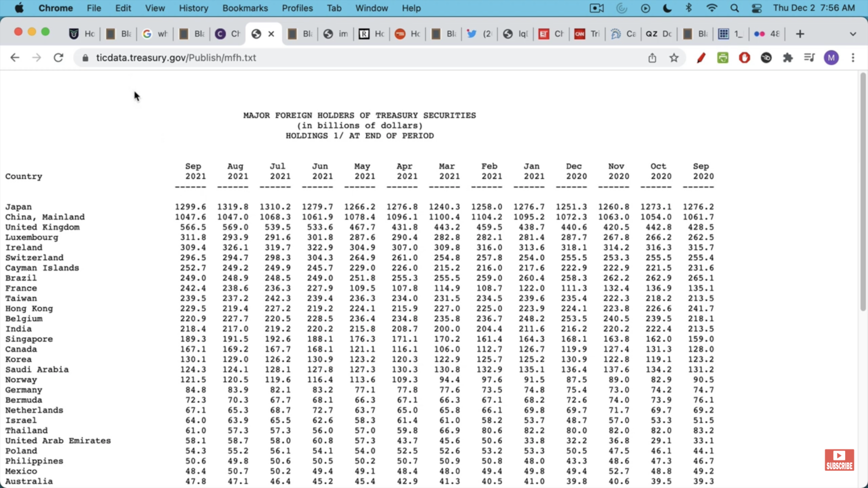Click the page's vertical scrollbar thumb
The image size is (868, 488).
pyautogui.click(x=863, y=192)
